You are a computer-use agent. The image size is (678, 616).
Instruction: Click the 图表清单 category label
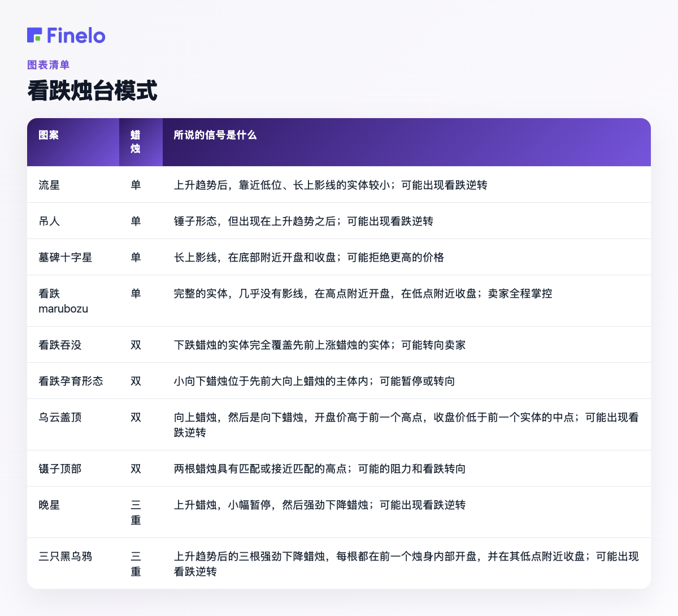(49, 65)
